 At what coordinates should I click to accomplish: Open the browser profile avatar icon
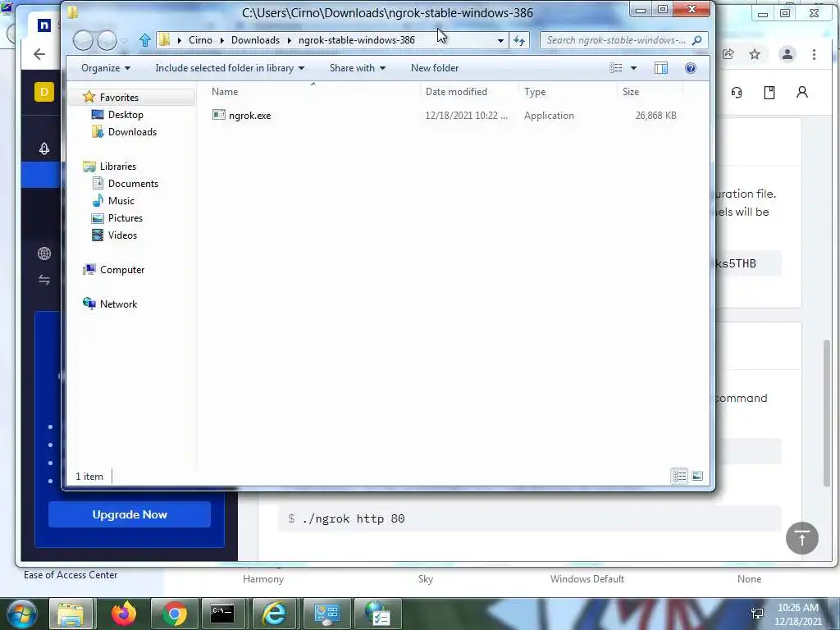click(x=787, y=54)
